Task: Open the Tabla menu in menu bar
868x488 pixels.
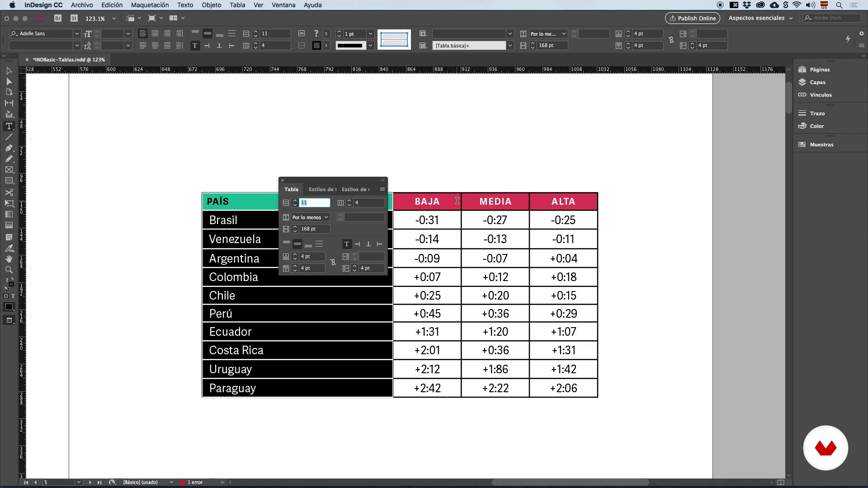Action: click(x=237, y=5)
